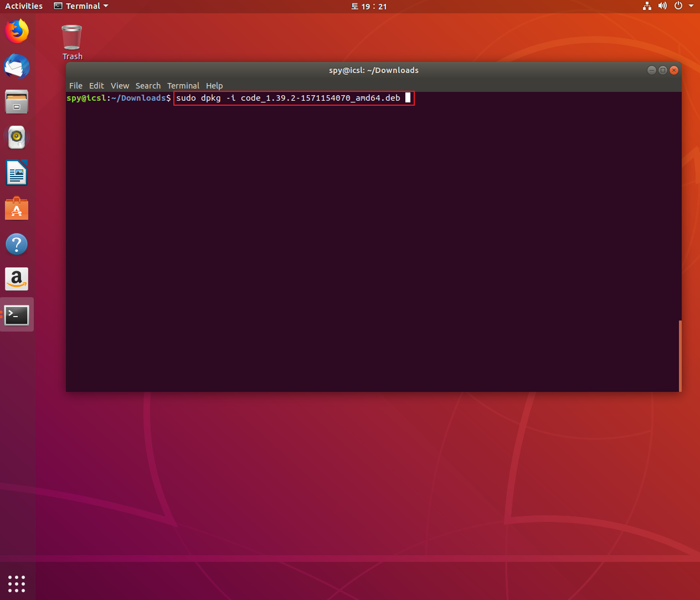Click the volume speaker icon
Viewport: 700px width, 600px height.
click(x=662, y=6)
